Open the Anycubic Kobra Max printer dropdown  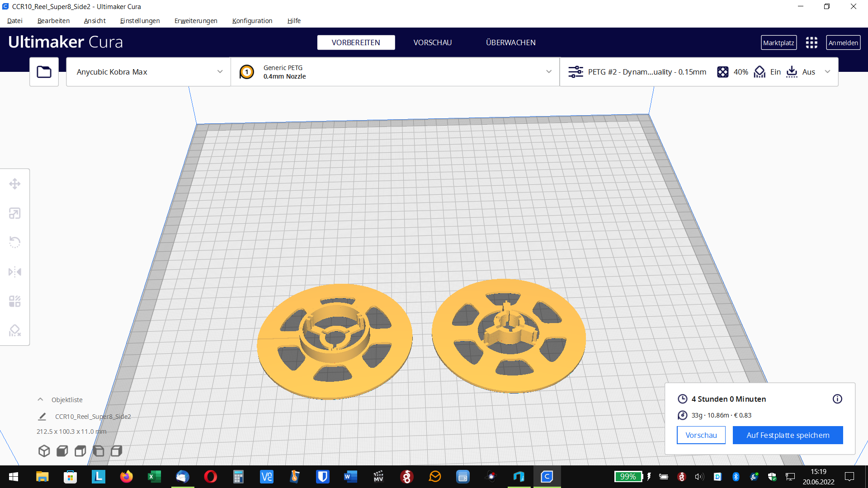(149, 72)
